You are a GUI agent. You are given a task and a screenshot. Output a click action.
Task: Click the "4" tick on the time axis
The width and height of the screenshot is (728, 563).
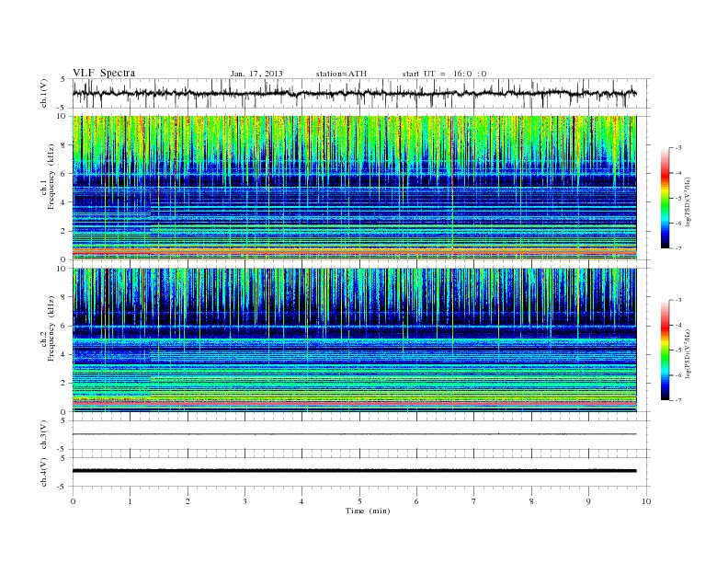click(301, 501)
